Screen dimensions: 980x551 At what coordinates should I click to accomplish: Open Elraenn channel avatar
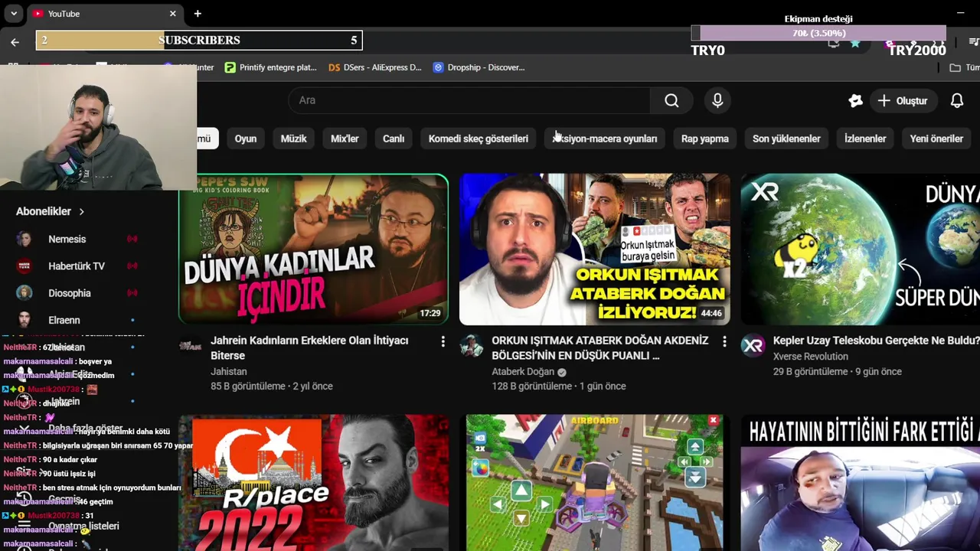coord(24,320)
